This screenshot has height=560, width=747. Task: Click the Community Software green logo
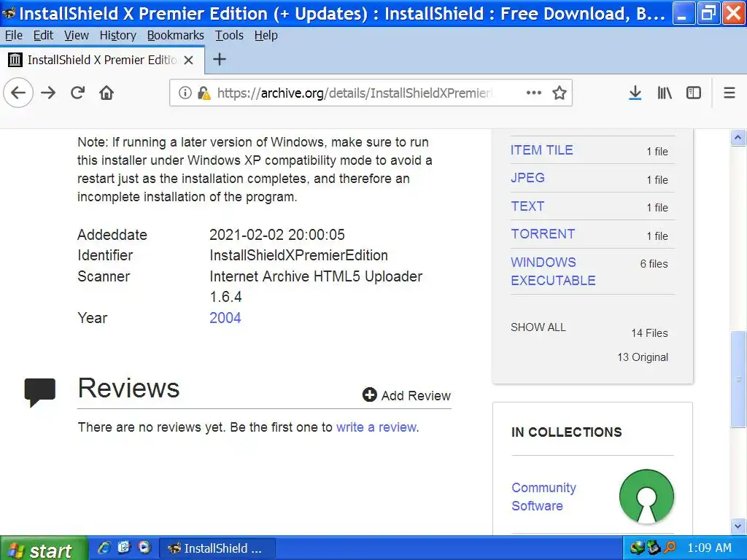pos(646,497)
